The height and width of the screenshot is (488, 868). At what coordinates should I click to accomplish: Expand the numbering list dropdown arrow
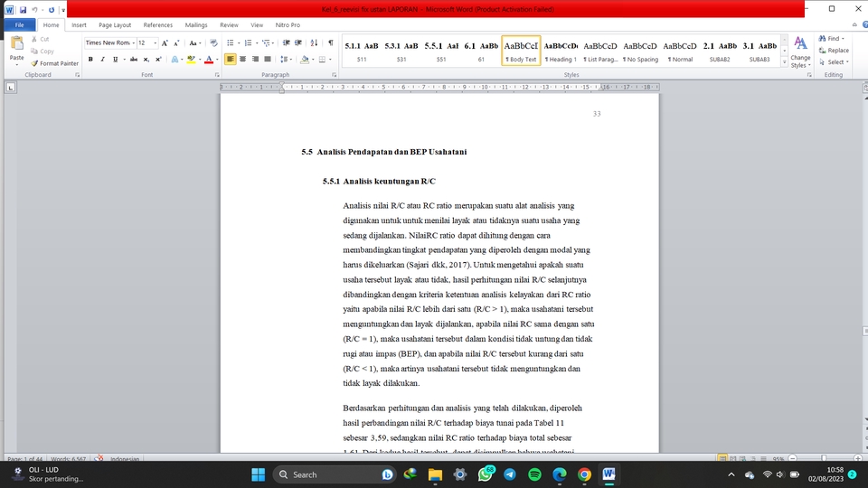[x=256, y=42]
